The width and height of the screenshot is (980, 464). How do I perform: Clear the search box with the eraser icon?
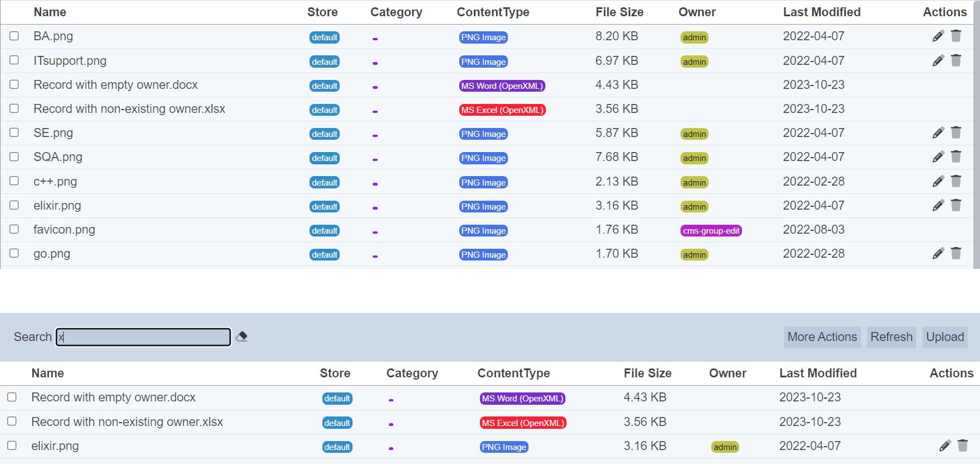point(241,337)
